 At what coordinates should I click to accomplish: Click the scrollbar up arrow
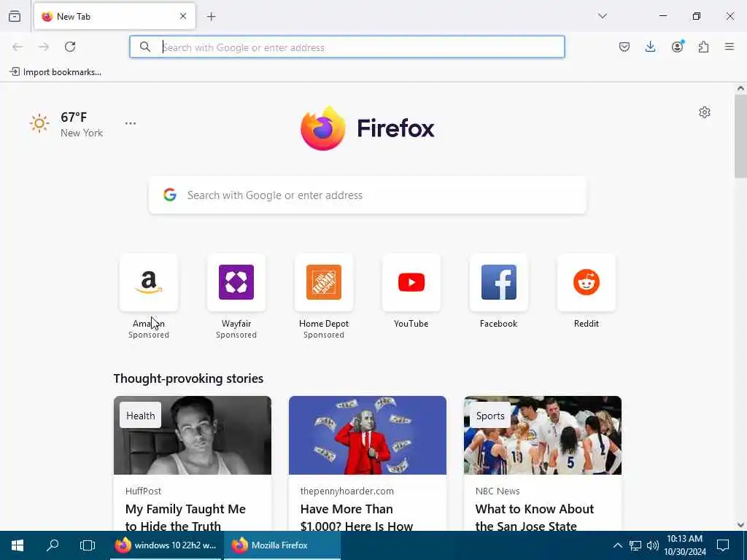pyautogui.click(x=740, y=88)
